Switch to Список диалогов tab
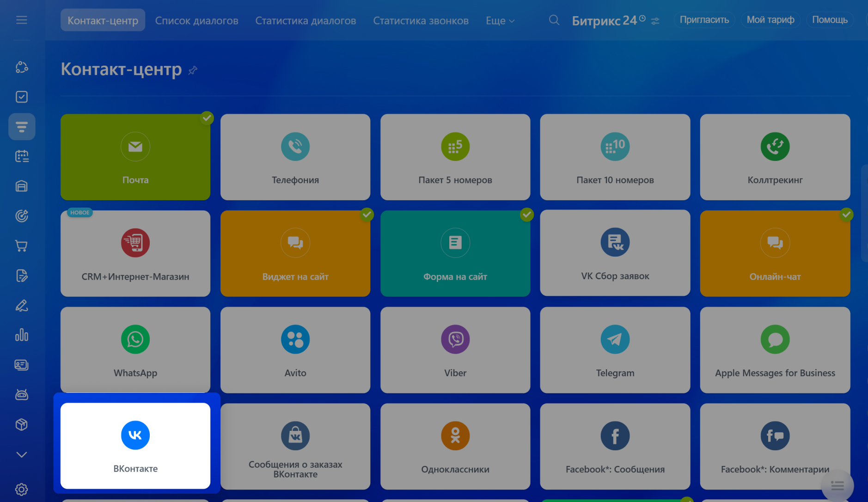The width and height of the screenshot is (868, 502). coord(197,21)
